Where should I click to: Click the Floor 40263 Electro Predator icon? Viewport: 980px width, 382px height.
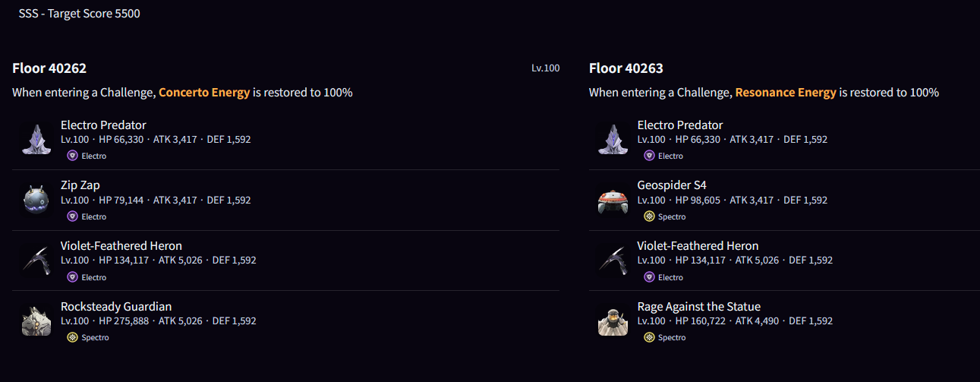613,140
